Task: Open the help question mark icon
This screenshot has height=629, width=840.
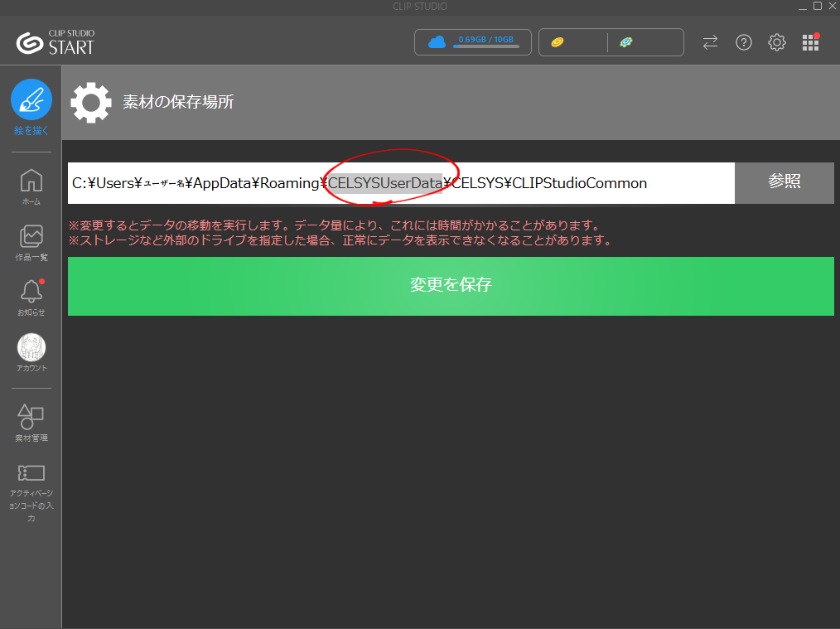Action: point(744,42)
